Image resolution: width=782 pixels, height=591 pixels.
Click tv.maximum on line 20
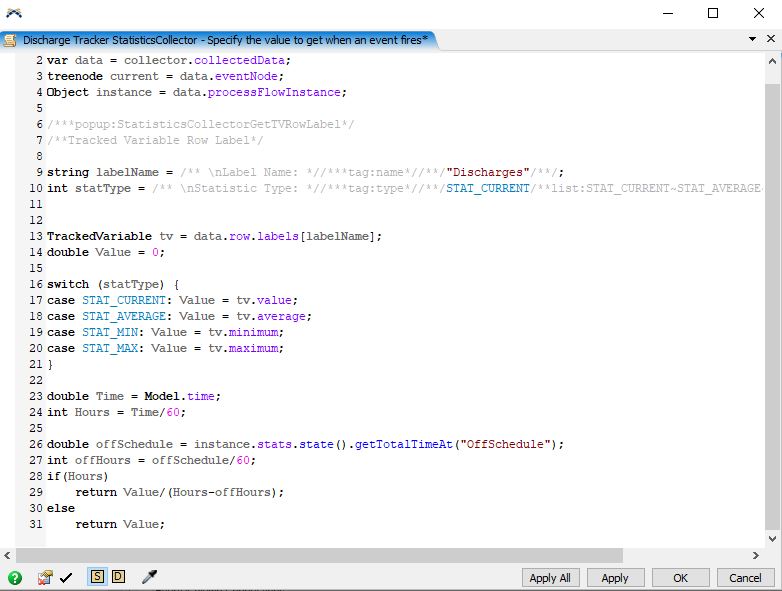coord(243,348)
